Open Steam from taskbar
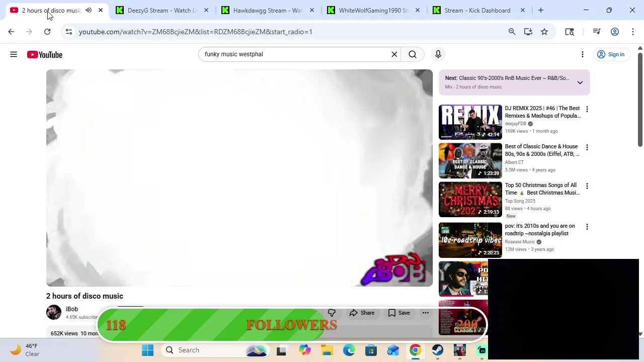The height and width of the screenshot is (362, 644). [x=437, y=350]
